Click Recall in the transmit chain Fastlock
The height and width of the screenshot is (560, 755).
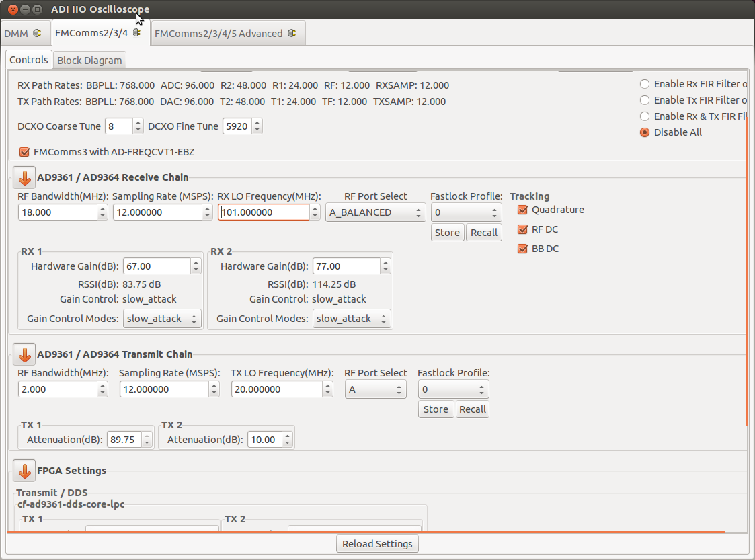click(x=473, y=409)
